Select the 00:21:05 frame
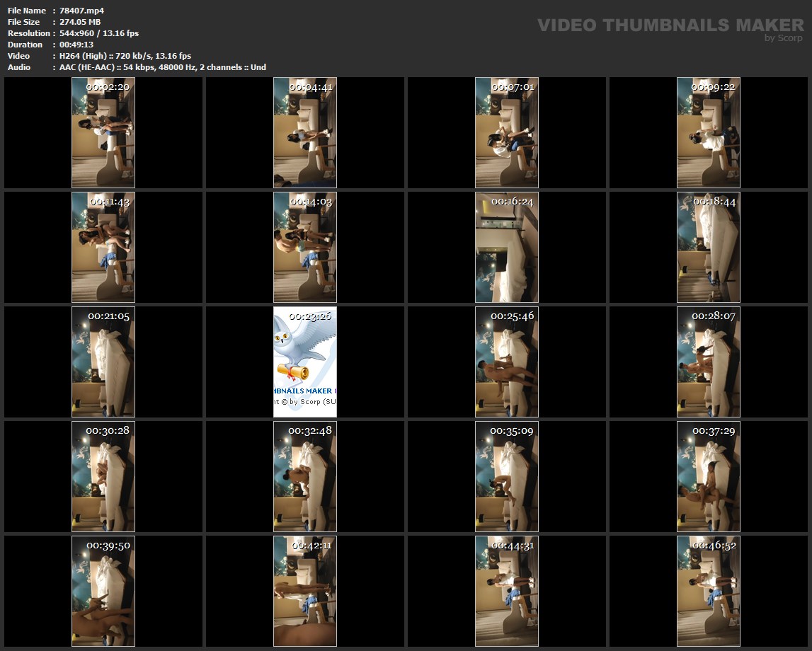The height and width of the screenshot is (651, 812). (x=103, y=362)
